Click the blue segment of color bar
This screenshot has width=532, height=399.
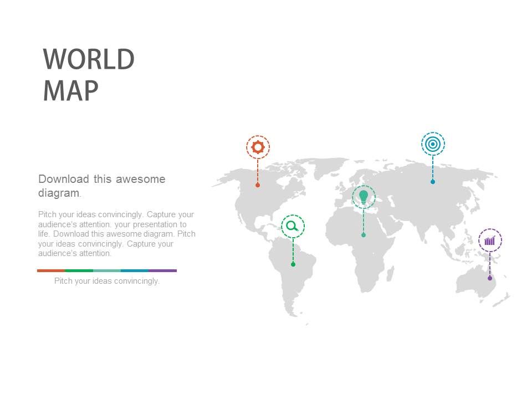tap(135, 271)
